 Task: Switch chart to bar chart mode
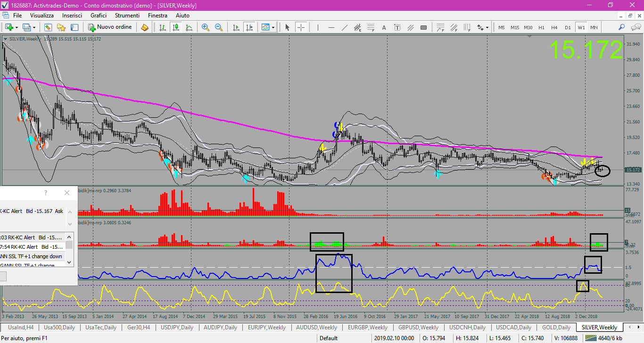pyautogui.click(x=163, y=27)
